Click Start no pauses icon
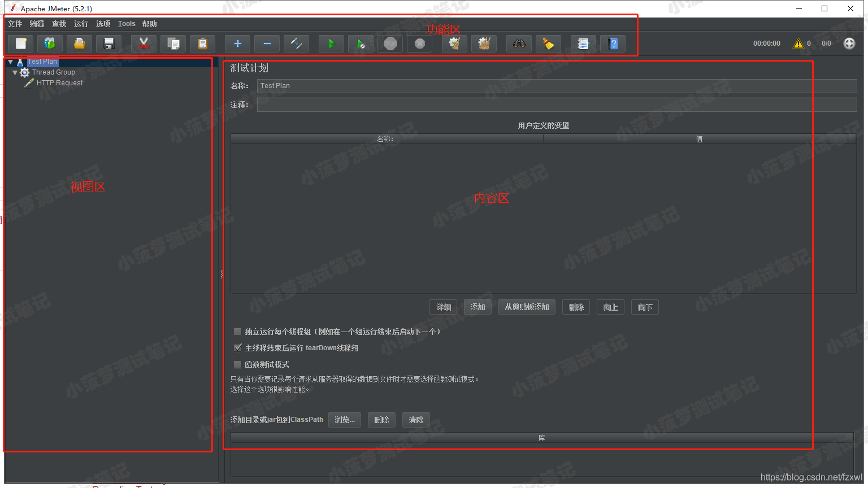The width and height of the screenshot is (868, 488). (x=361, y=43)
